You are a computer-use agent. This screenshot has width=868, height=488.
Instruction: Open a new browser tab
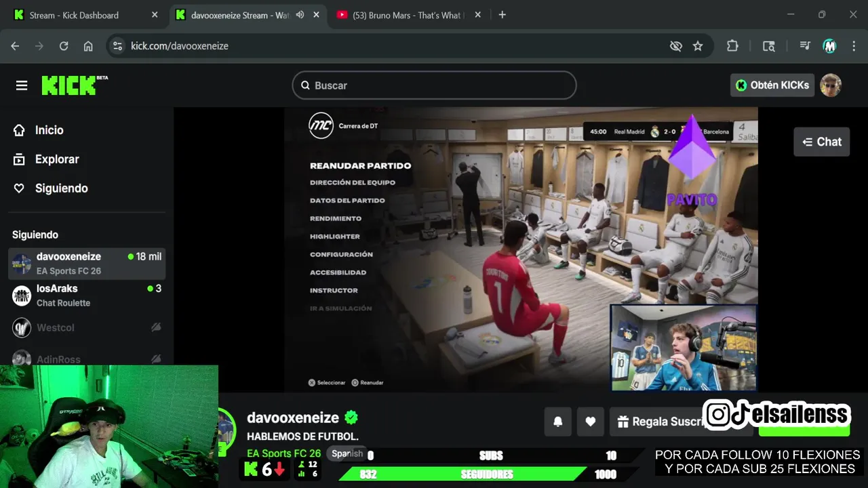(x=502, y=15)
